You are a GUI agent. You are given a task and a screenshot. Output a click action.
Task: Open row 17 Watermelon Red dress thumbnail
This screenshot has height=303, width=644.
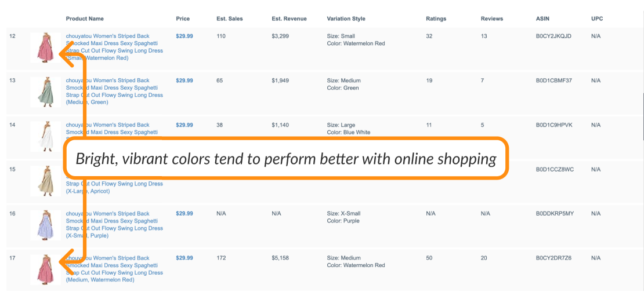(x=45, y=269)
